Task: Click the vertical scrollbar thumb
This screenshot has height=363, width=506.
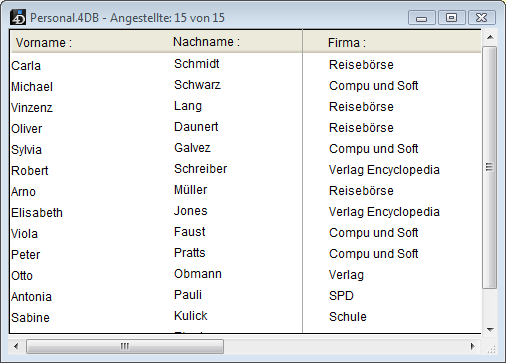Action: pyautogui.click(x=489, y=167)
